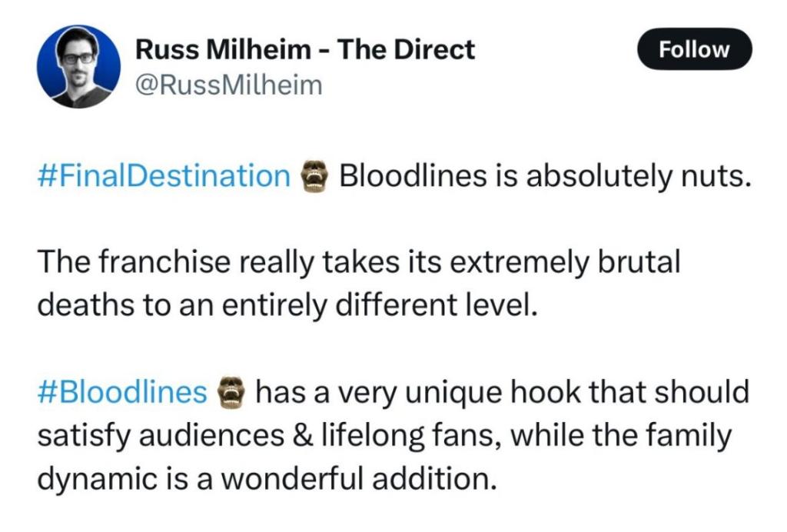The image size is (787, 532).
Task: Click the word "franchise" in the tweet
Action: (x=163, y=262)
